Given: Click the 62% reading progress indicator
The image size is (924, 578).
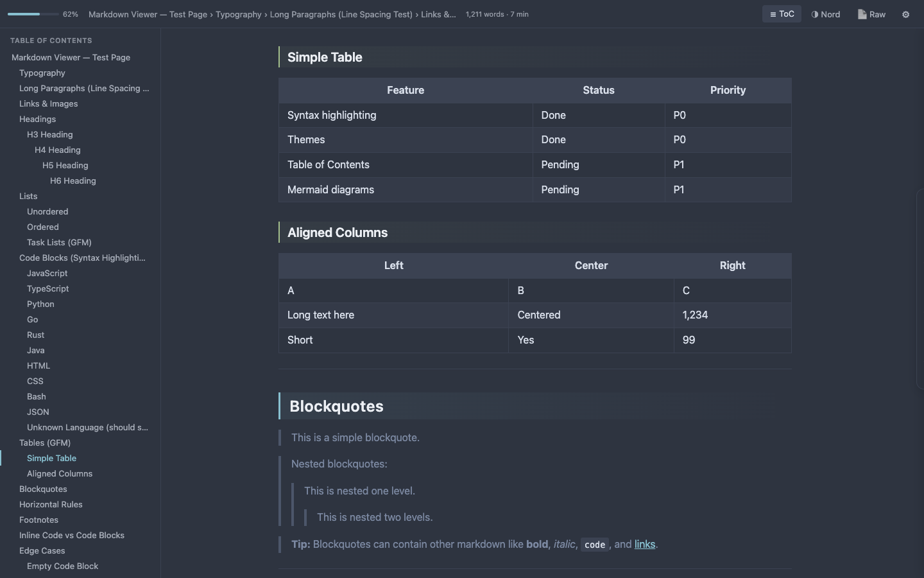Looking at the screenshot, I should 70,13.
